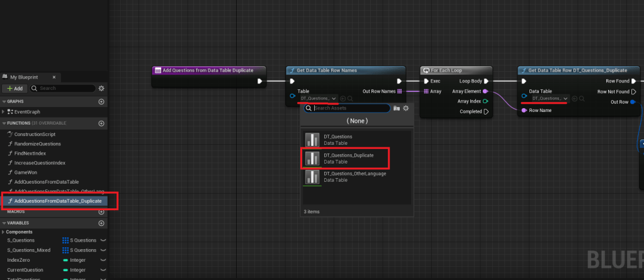
Task: Click the plus icon on GRAPHS header
Action: pyautogui.click(x=101, y=101)
